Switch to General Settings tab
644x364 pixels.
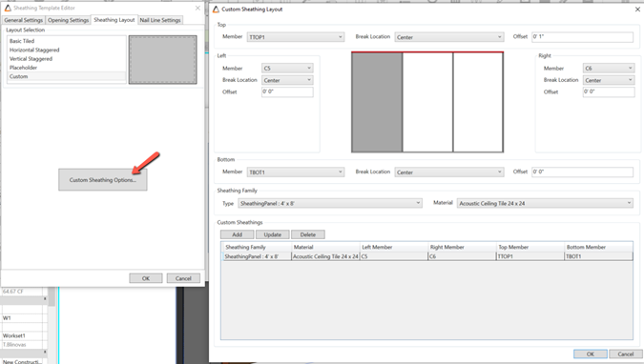(24, 20)
